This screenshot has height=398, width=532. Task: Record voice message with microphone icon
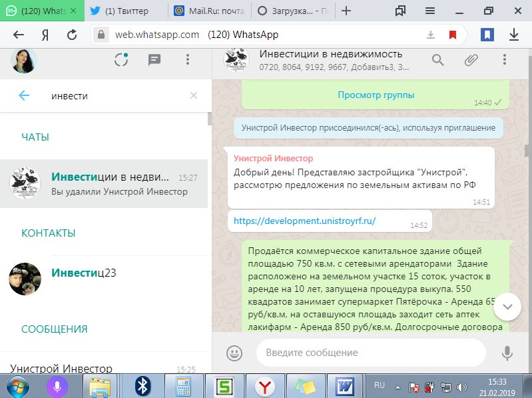(507, 353)
